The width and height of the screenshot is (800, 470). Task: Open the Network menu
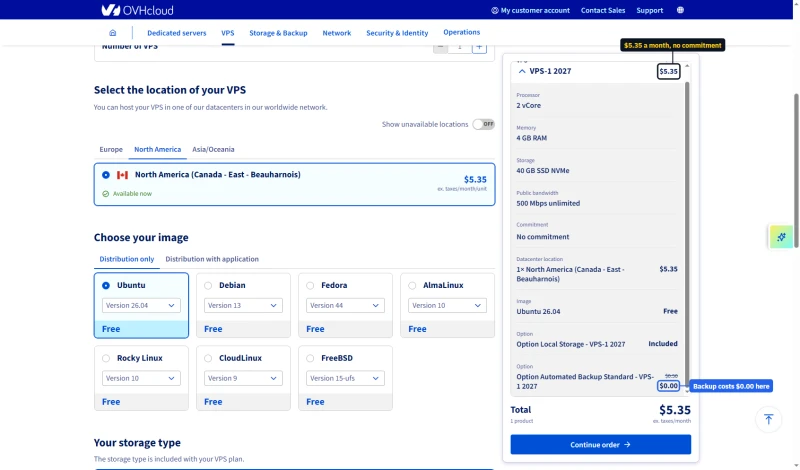click(337, 33)
